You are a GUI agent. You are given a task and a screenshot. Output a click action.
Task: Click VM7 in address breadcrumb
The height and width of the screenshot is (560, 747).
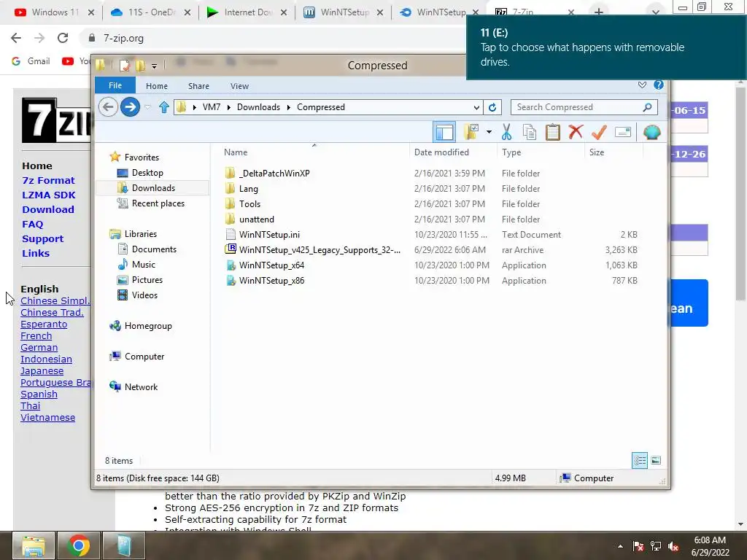coord(212,107)
